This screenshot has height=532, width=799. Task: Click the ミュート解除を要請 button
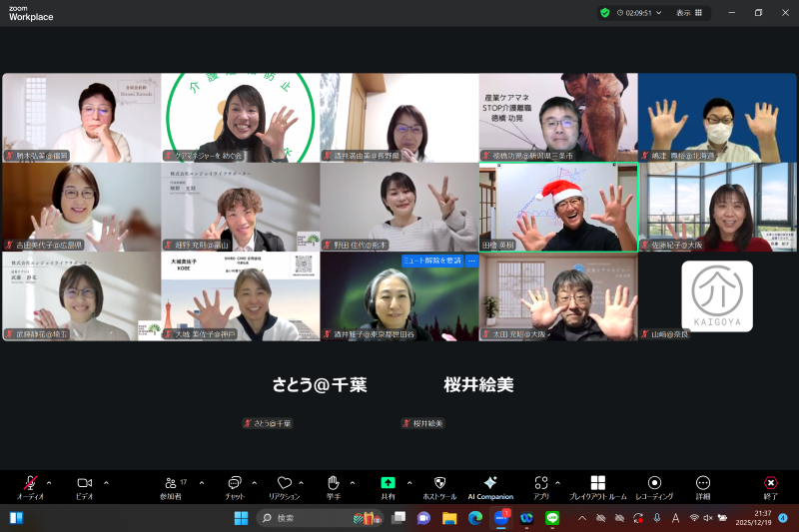pos(432,261)
